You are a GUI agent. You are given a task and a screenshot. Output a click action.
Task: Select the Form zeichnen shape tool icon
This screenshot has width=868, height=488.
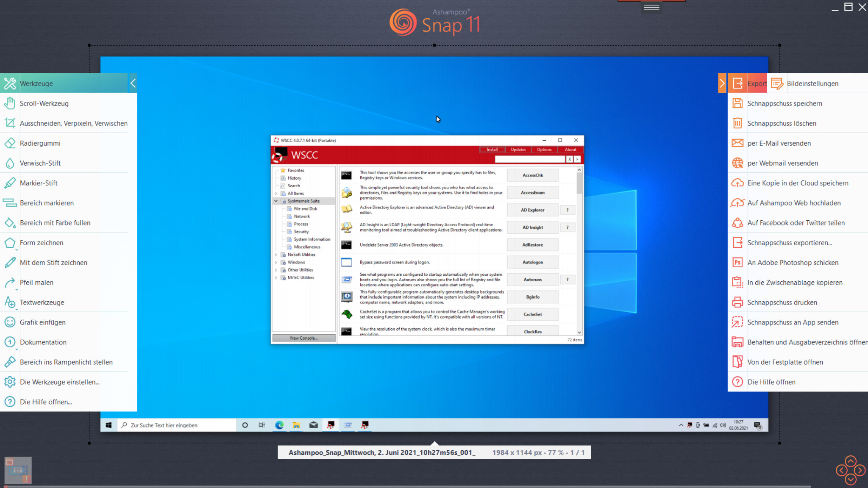click(10, 243)
